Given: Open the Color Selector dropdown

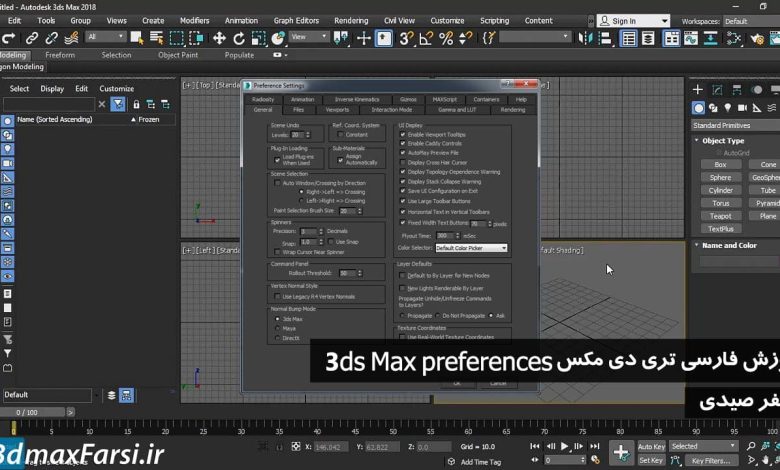Looking at the screenshot, I should coord(471,248).
